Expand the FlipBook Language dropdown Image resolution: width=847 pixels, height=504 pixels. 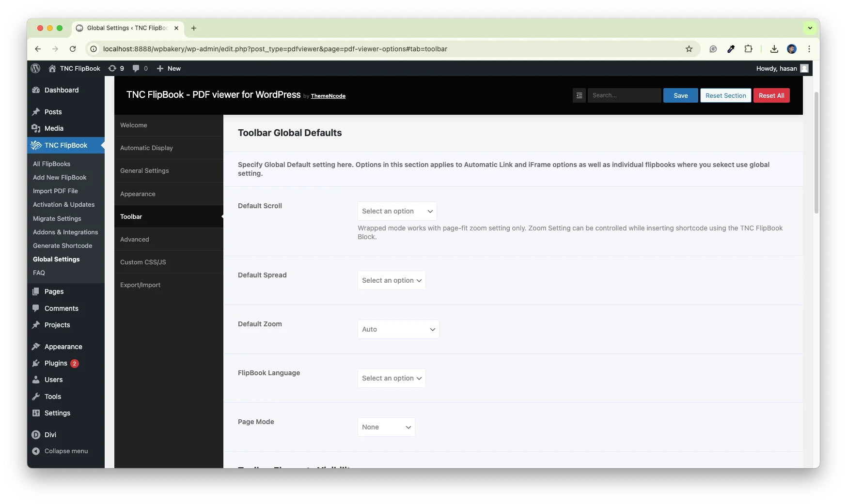(392, 378)
